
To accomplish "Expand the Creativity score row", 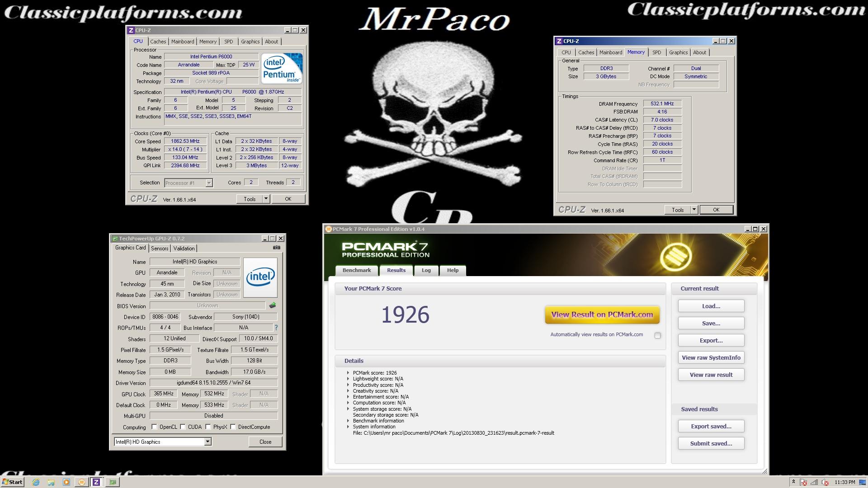I will click(348, 391).
